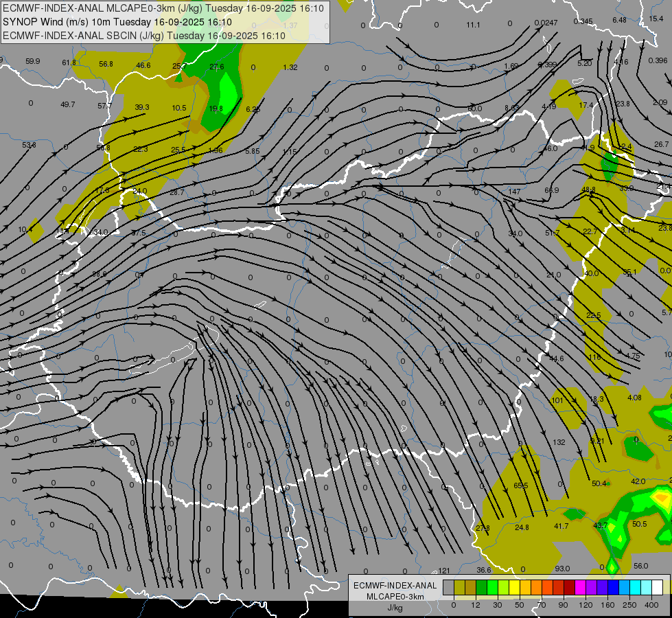Click the '6.48' map value

coord(619,20)
